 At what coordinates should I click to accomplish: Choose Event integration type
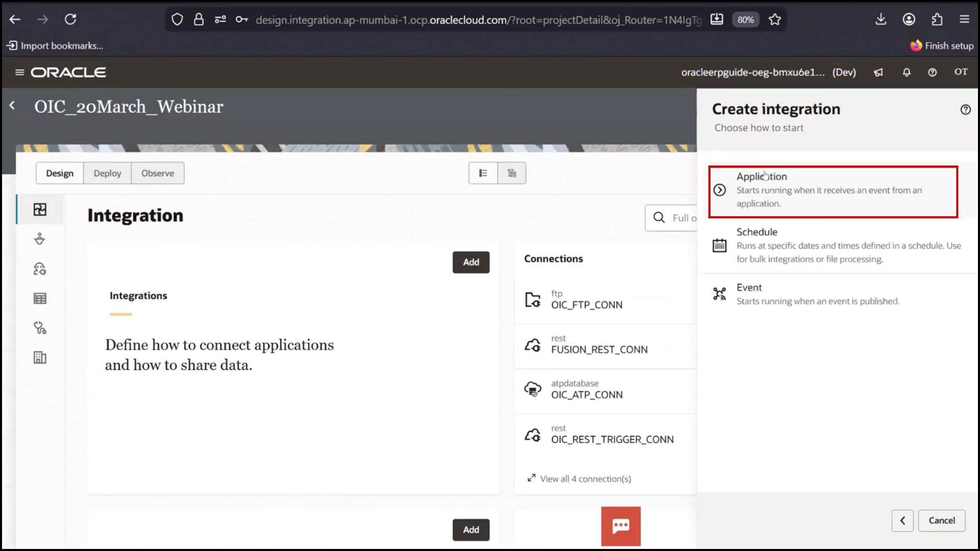pos(840,294)
